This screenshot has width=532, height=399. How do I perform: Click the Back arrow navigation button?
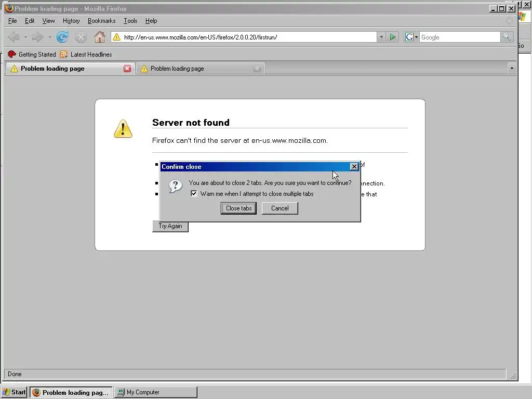click(x=14, y=37)
